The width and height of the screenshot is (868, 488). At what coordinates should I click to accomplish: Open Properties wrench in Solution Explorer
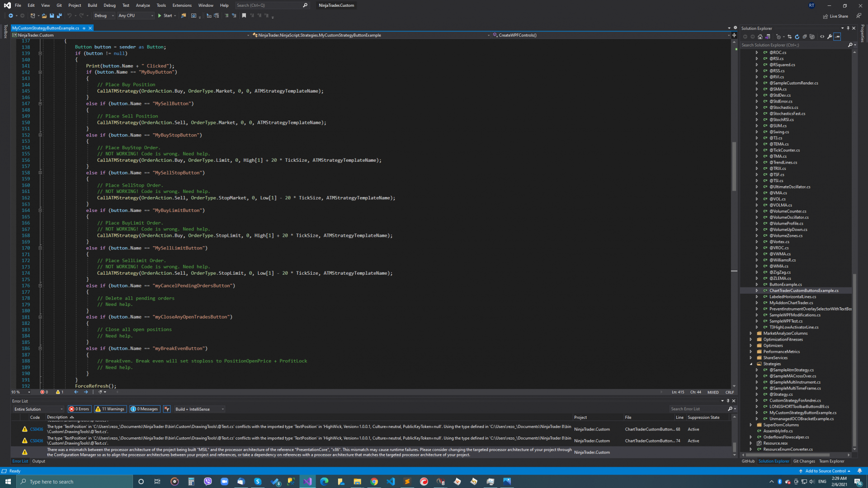(x=830, y=37)
